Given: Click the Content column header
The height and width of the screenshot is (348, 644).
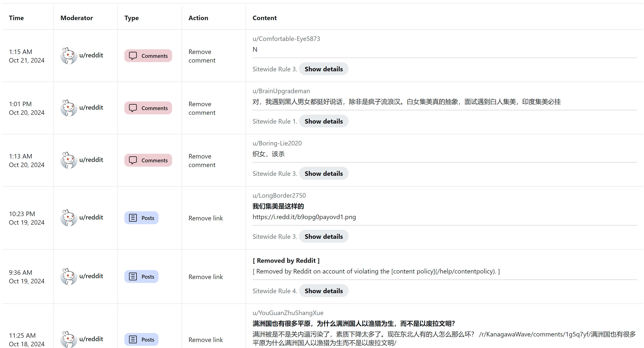Looking at the screenshot, I should tap(265, 18).
